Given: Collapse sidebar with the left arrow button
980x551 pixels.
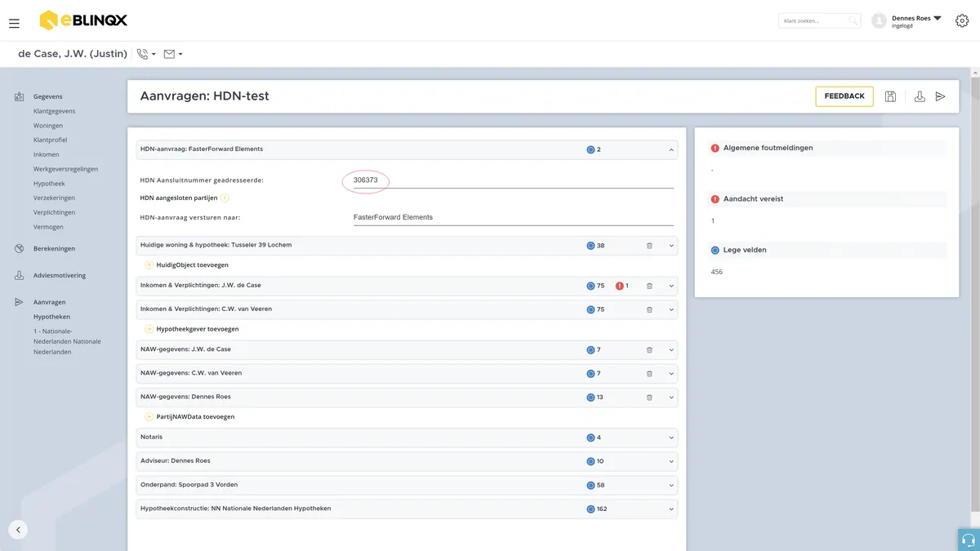Looking at the screenshot, I should 18,529.
